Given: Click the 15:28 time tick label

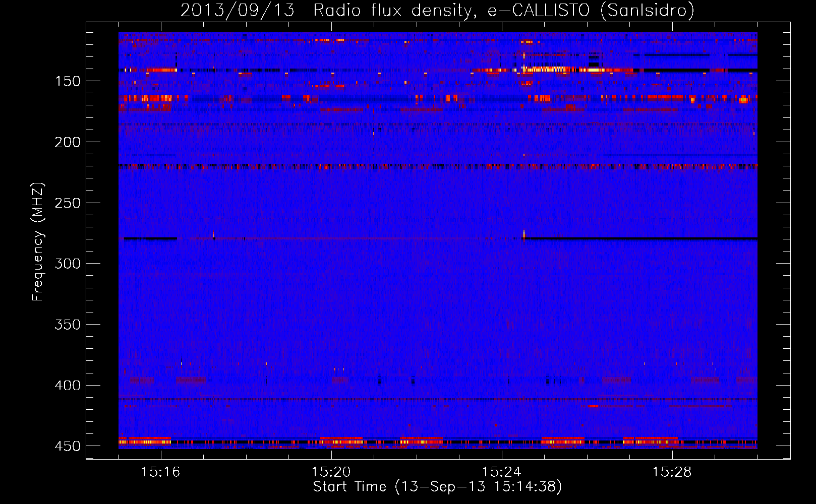Looking at the screenshot, I should pos(672,472).
